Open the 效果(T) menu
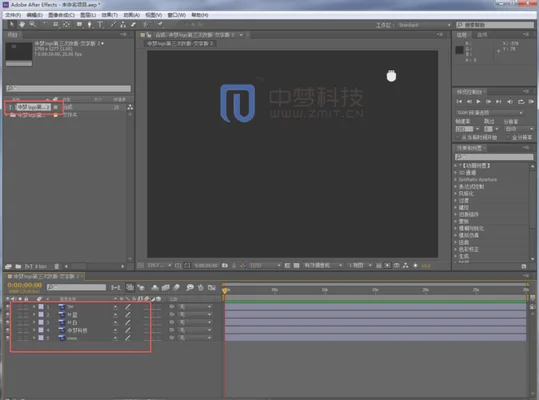Viewport: 539px width, 400px height. [110, 15]
